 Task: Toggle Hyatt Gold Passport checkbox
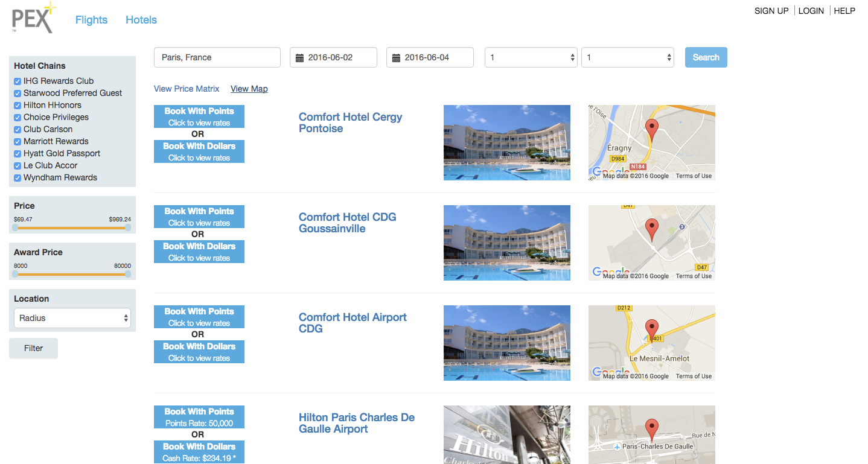(x=18, y=153)
